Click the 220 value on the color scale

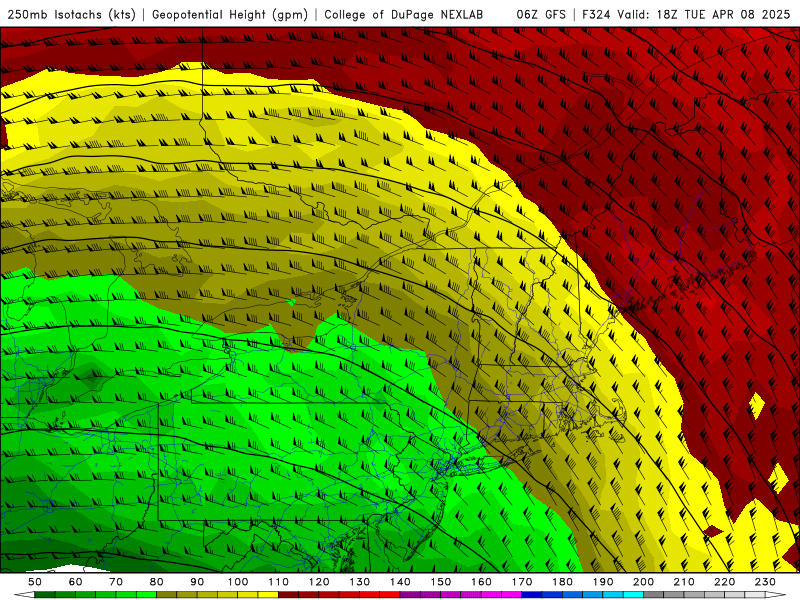tap(724, 582)
